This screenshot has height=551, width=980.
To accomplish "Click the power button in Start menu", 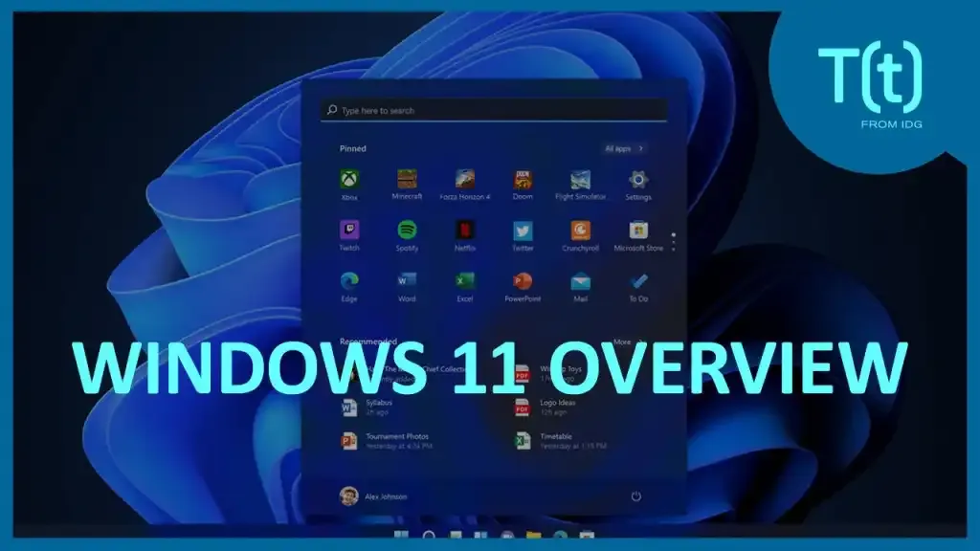I will click(x=635, y=496).
